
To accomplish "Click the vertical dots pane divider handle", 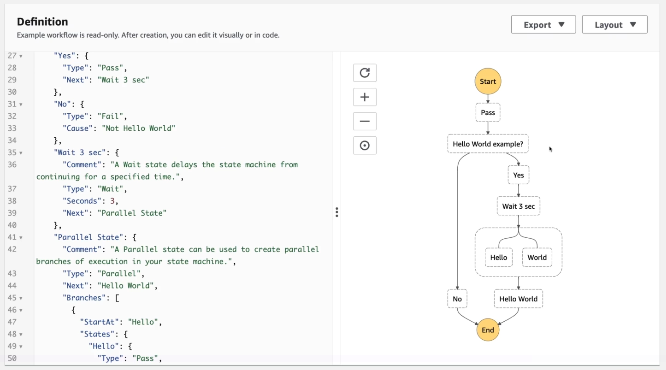I will click(x=337, y=212).
